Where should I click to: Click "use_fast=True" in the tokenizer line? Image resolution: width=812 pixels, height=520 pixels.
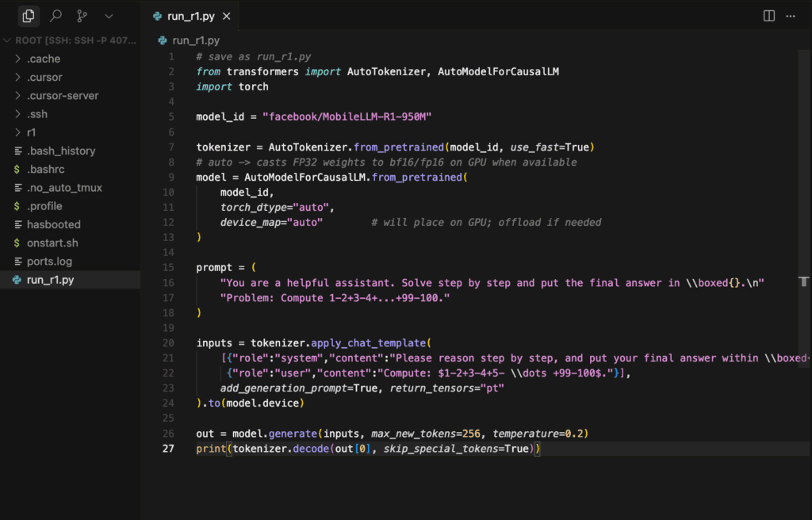(550, 147)
